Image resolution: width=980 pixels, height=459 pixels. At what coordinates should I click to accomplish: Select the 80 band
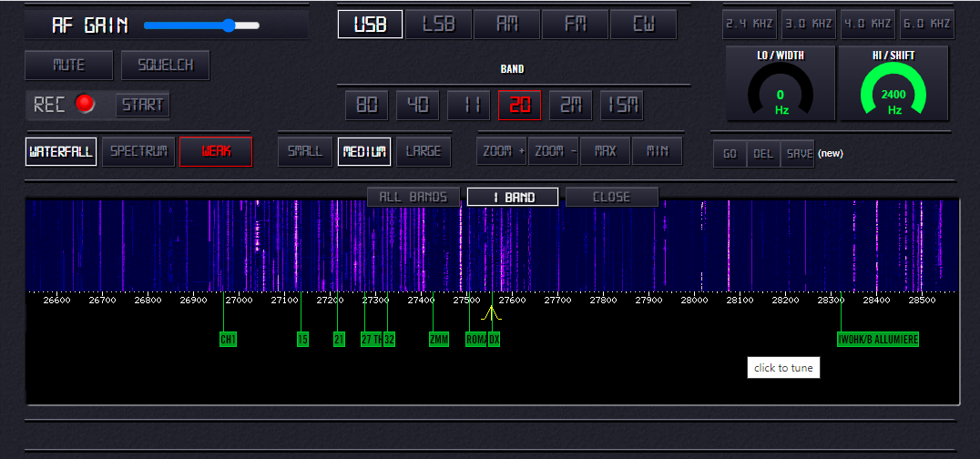coord(367,105)
